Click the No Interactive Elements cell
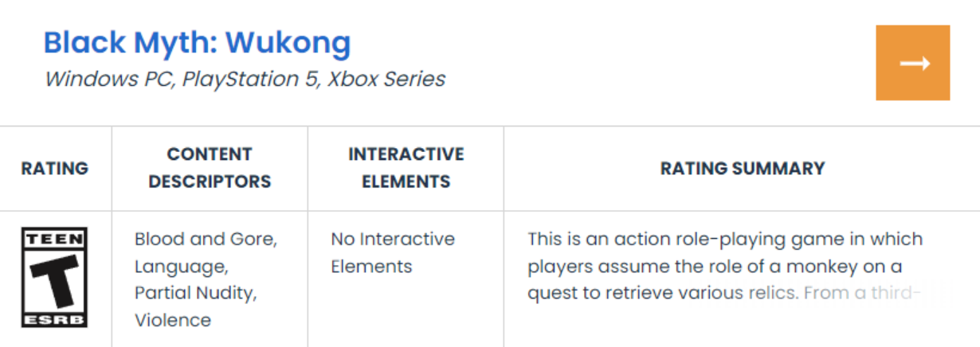The image size is (980, 347). [x=393, y=252]
